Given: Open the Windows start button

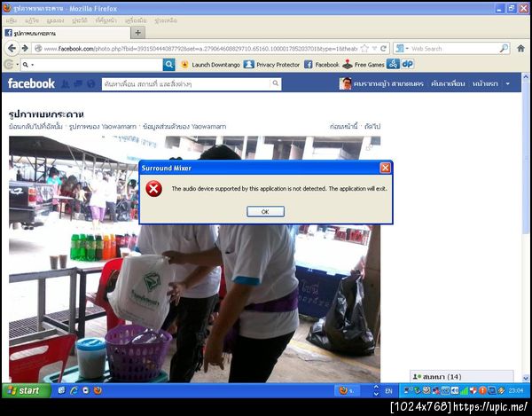Looking at the screenshot, I should [27, 390].
